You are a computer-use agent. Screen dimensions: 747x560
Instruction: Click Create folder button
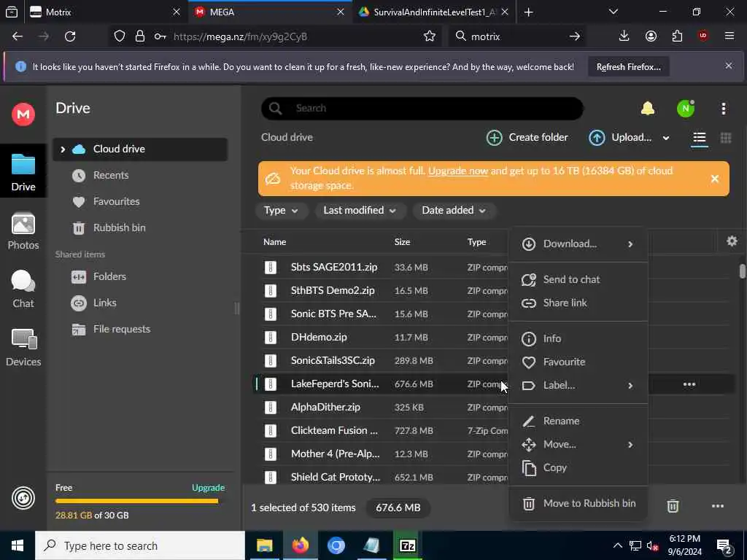click(x=527, y=138)
